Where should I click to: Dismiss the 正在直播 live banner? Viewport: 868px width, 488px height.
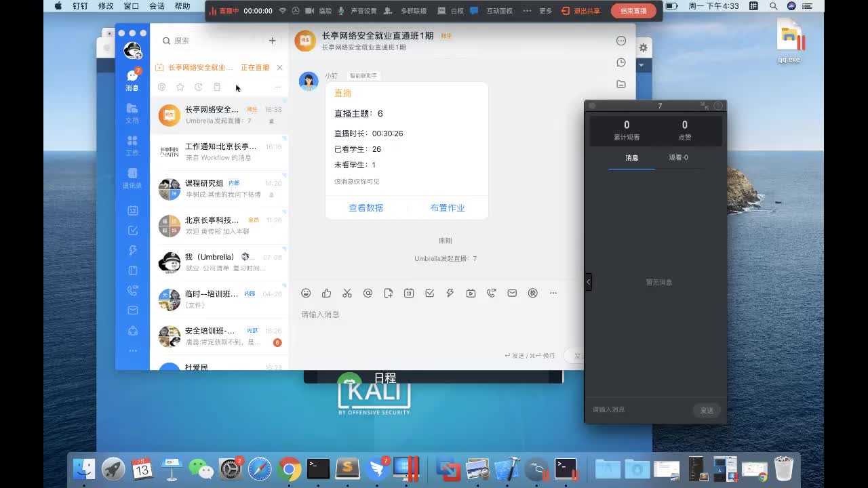point(279,67)
